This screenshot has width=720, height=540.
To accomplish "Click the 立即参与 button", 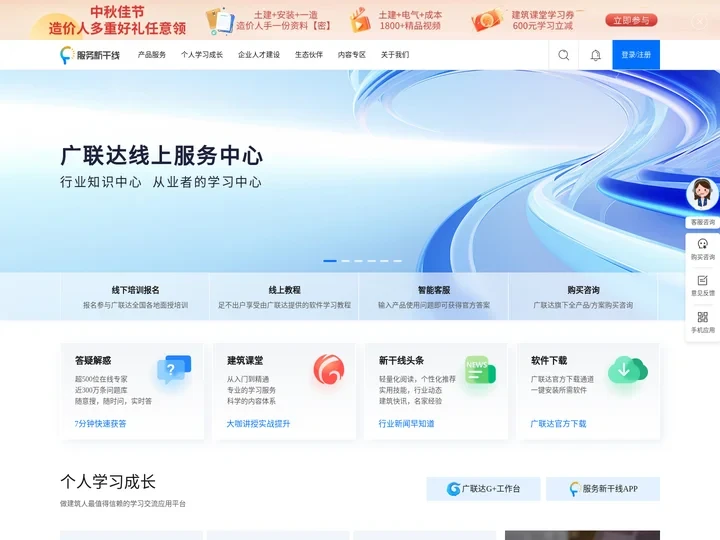I will click(x=631, y=20).
